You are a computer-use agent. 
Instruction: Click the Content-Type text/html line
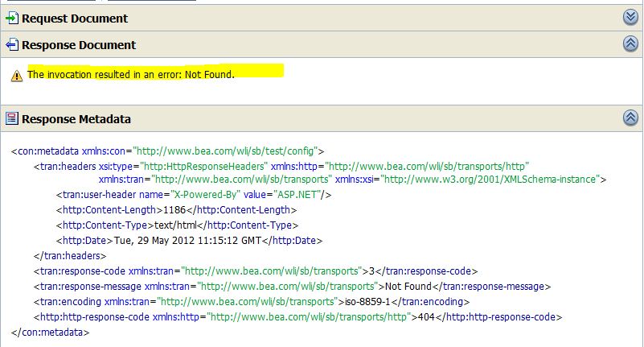[178, 225]
